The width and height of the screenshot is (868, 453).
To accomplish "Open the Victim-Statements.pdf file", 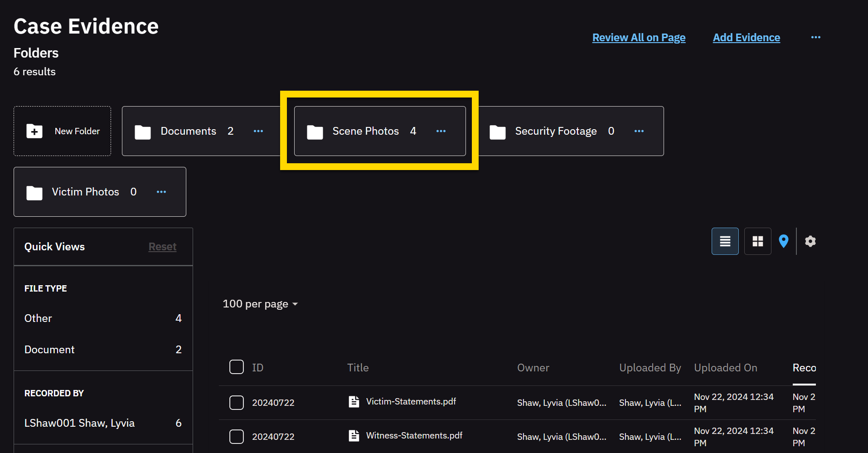I will click(x=411, y=402).
